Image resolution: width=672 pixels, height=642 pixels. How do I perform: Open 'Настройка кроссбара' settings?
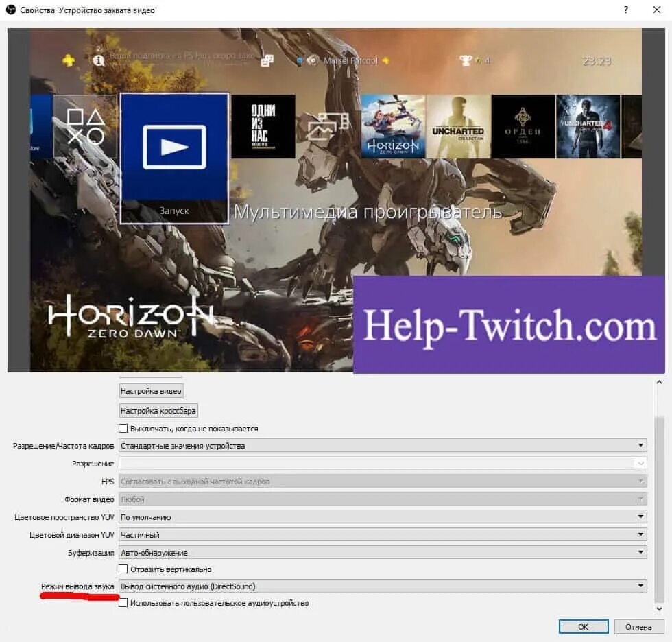pos(158,411)
